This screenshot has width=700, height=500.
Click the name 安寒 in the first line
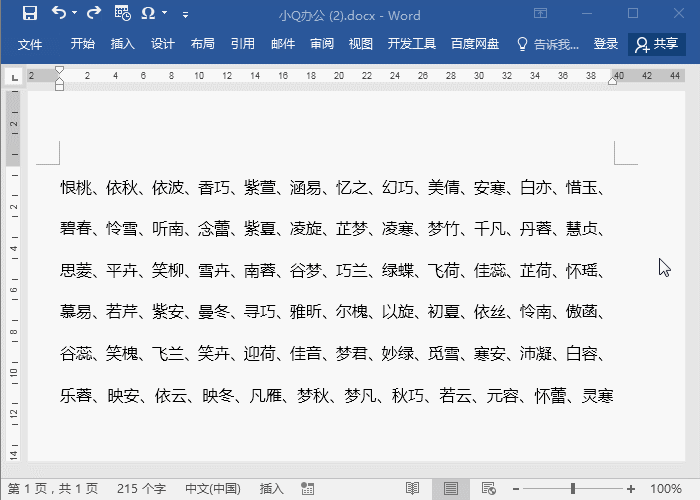[490, 188]
